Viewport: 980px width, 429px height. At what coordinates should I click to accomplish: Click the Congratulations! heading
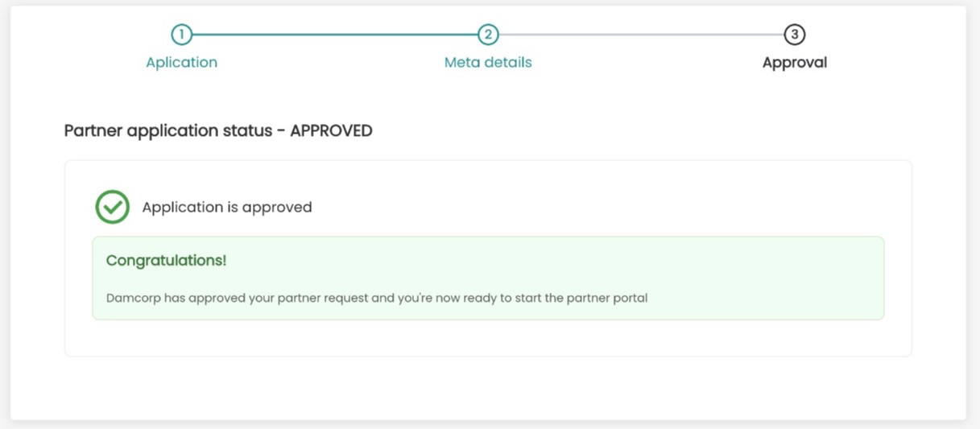click(166, 261)
